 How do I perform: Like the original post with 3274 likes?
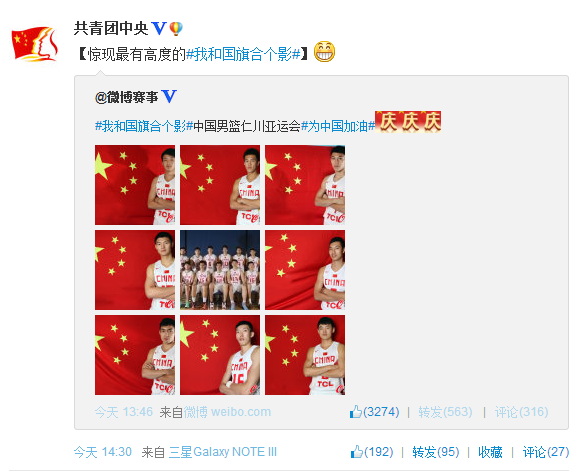374,412
